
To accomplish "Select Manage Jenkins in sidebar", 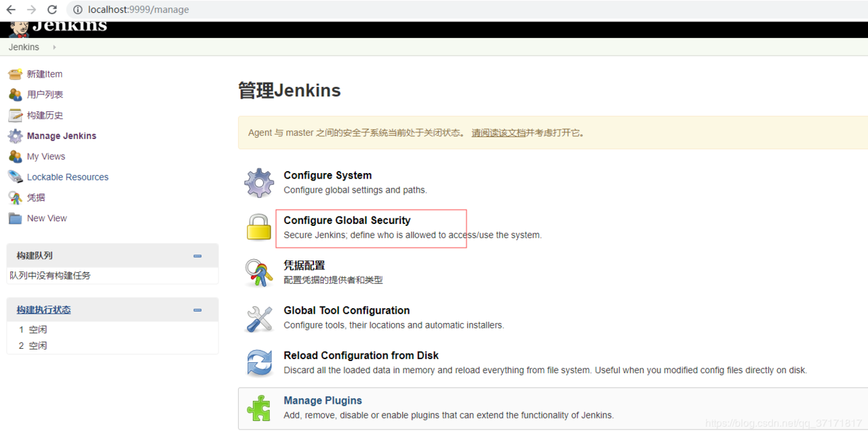I will (62, 136).
